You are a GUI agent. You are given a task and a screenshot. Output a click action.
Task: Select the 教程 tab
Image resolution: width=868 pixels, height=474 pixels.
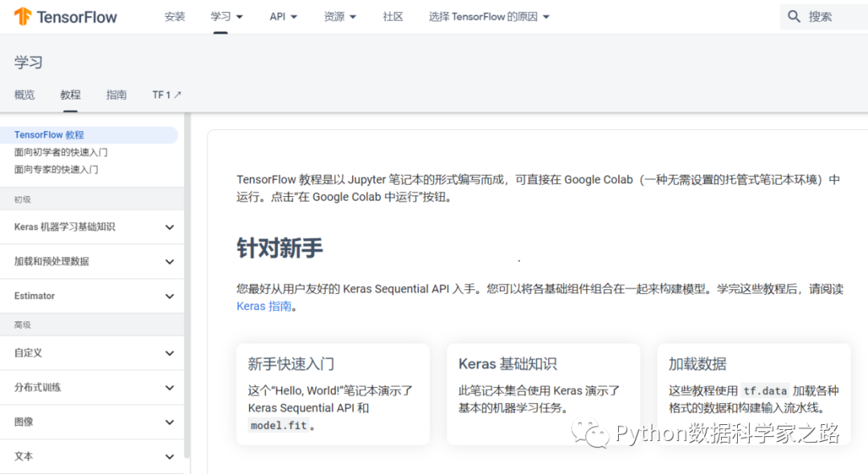click(x=70, y=95)
